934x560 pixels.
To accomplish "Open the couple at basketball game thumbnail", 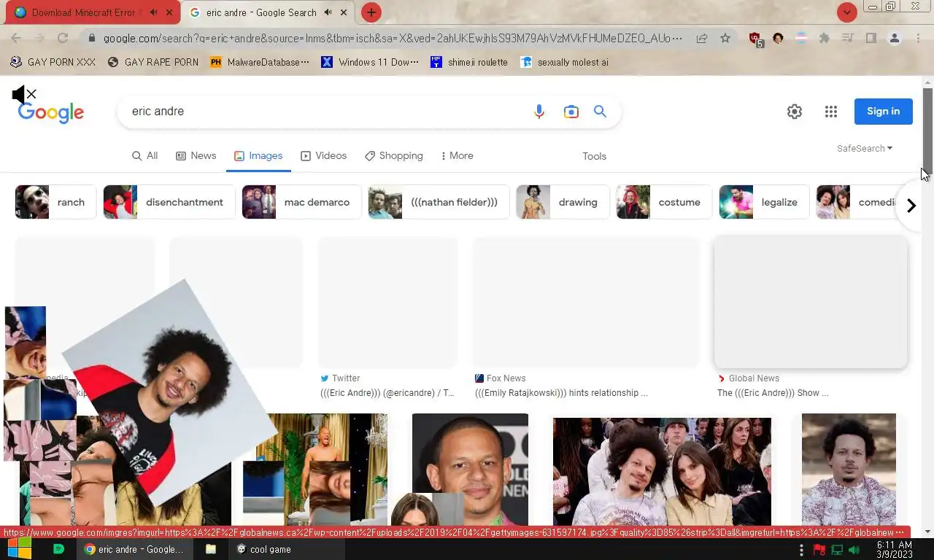I will [662, 471].
